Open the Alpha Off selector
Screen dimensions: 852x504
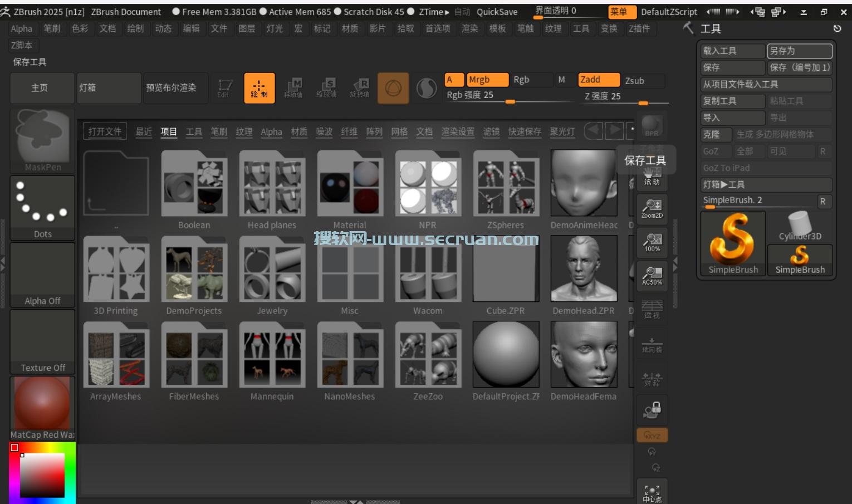(42, 275)
